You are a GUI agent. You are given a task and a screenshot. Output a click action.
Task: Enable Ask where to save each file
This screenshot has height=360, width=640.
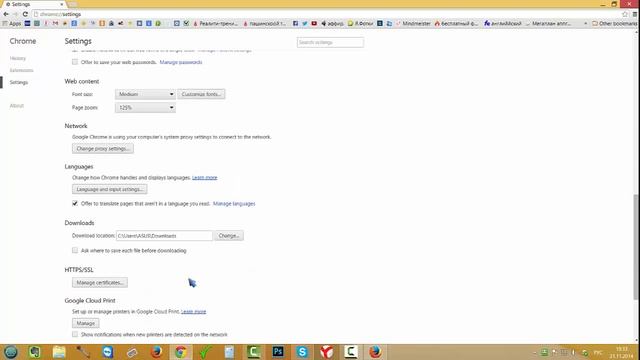[75, 250]
